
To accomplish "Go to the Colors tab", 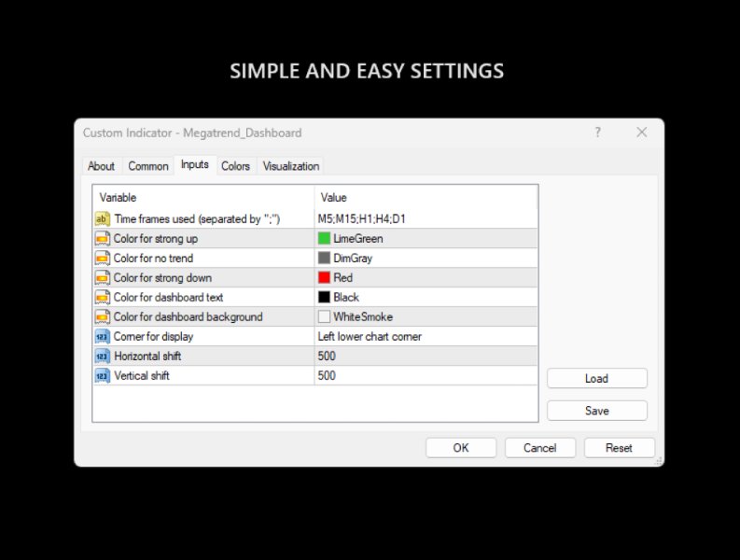I will click(235, 166).
